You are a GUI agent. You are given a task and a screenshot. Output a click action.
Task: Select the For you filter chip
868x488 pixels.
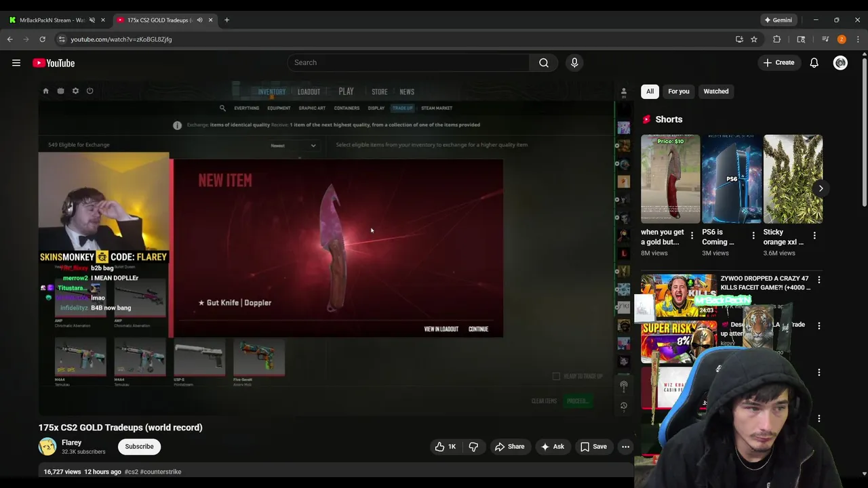click(x=678, y=91)
